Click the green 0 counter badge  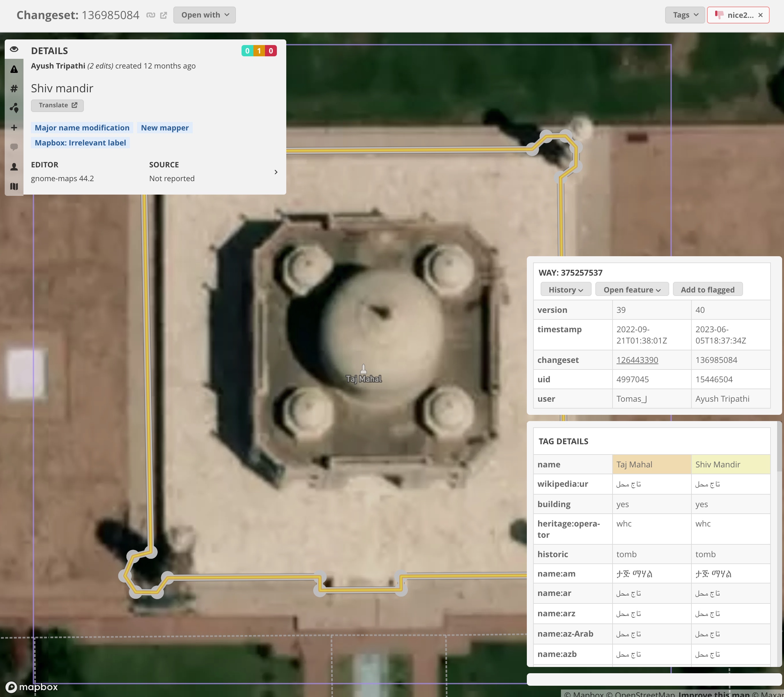tap(247, 51)
